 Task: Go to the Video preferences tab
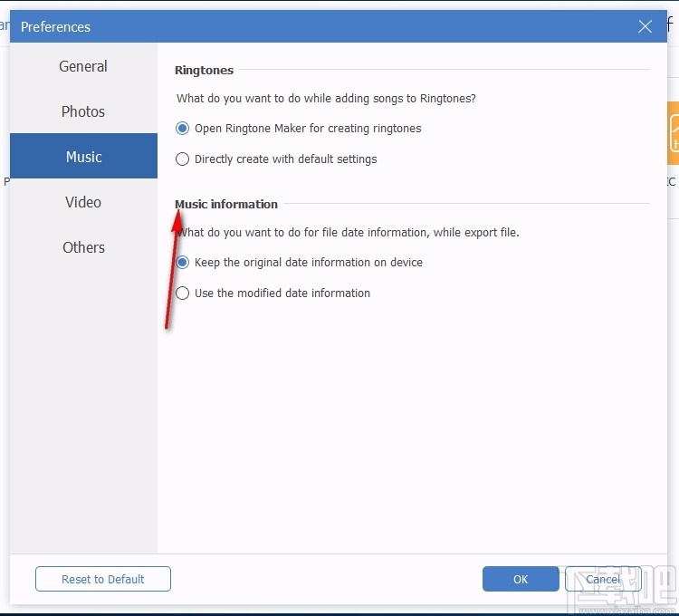83,202
